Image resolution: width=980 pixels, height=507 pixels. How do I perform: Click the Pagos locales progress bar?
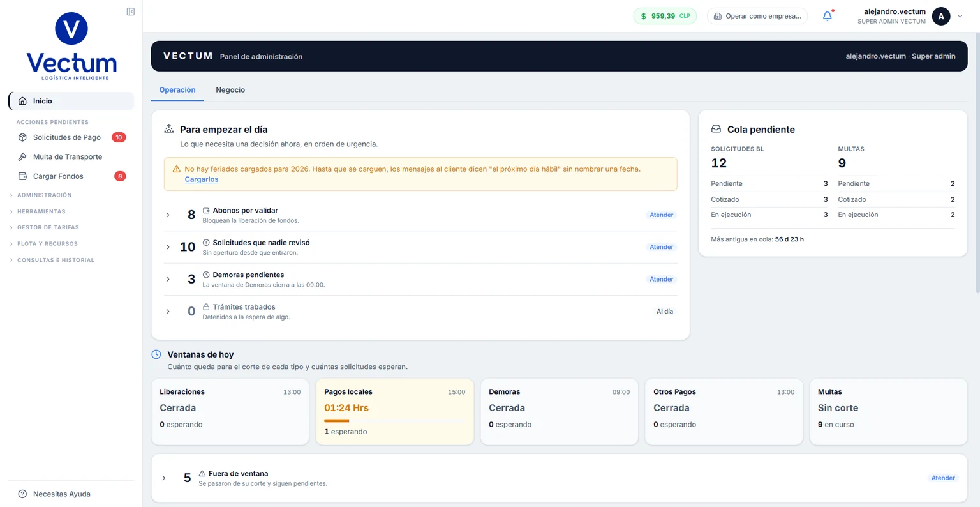coord(395,421)
